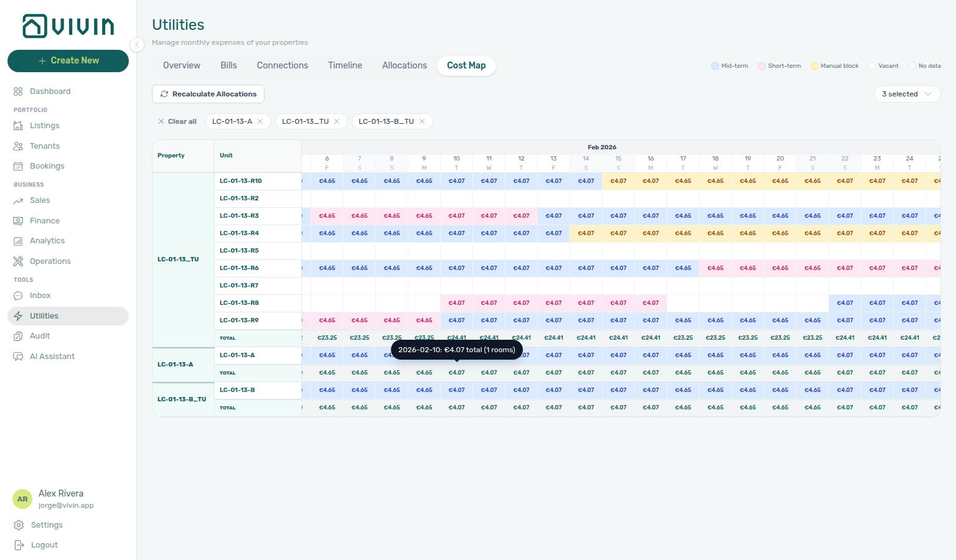Click Recalculate Allocations button

coord(208,94)
